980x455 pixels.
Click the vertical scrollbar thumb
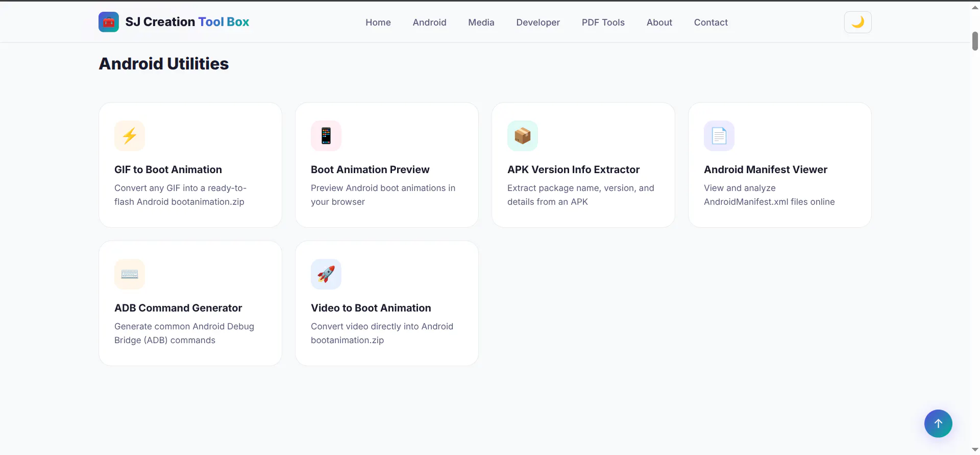(x=975, y=41)
